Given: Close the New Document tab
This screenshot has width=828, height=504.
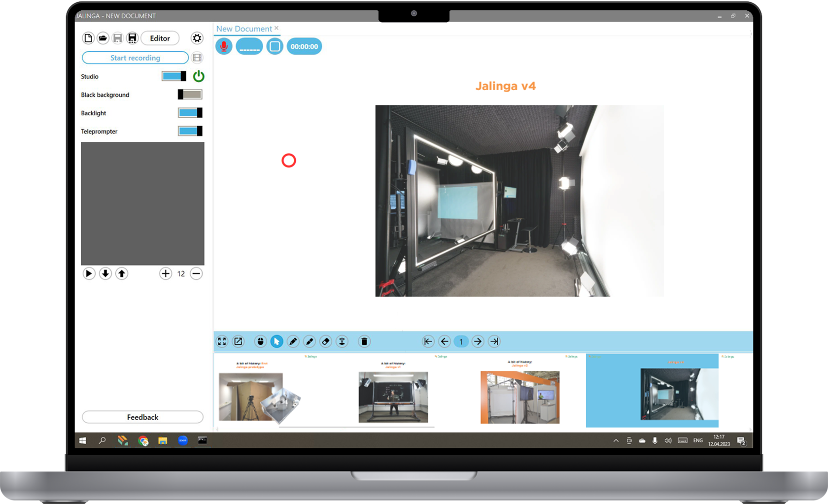Looking at the screenshot, I should pos(276,28).
